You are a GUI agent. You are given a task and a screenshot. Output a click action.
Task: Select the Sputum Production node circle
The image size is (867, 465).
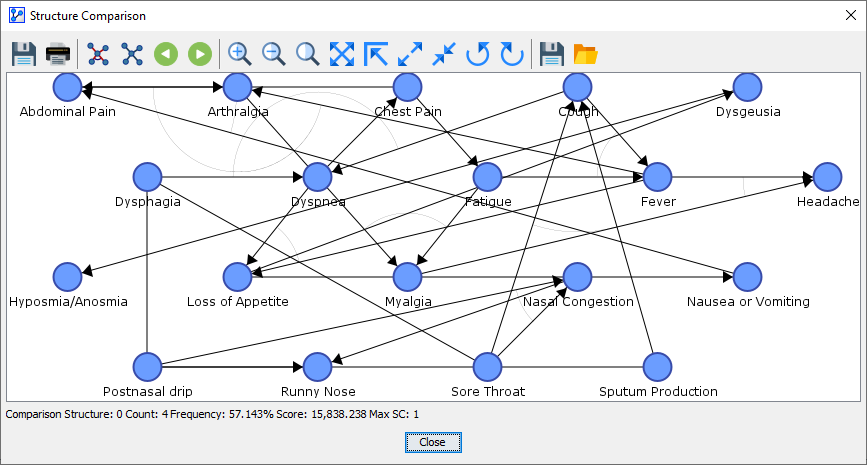coord(657,367)
